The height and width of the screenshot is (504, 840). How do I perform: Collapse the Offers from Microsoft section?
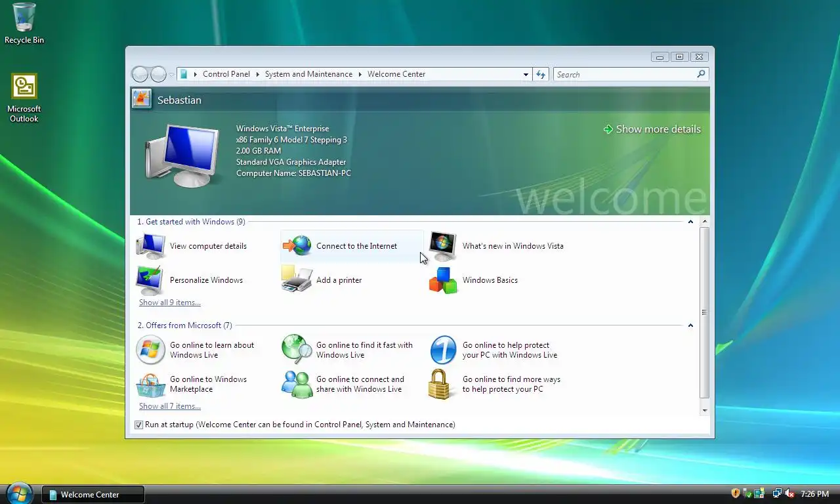(690, 325)
